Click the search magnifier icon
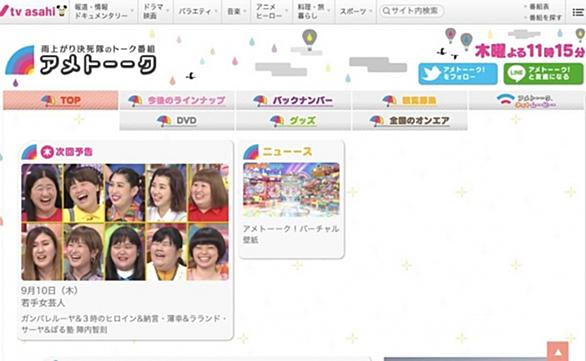This screenshot has height=361, width=586. coord(386,11)
